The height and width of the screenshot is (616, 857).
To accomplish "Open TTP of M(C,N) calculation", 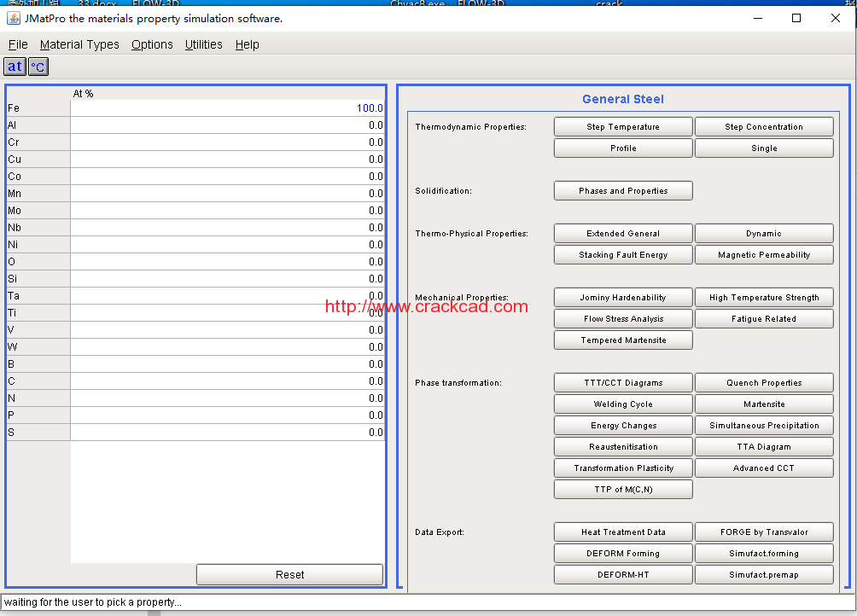I will pyautogui.click(x=623, y=489).
